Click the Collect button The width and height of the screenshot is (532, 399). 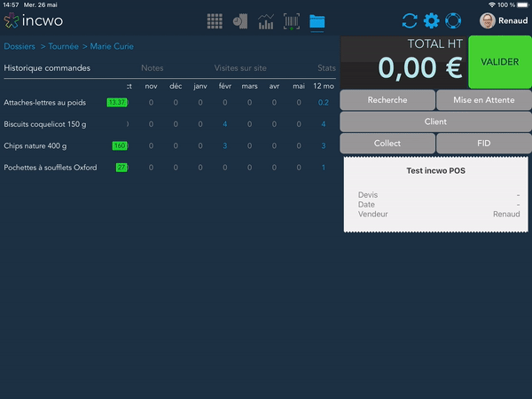tap(387, 144)
